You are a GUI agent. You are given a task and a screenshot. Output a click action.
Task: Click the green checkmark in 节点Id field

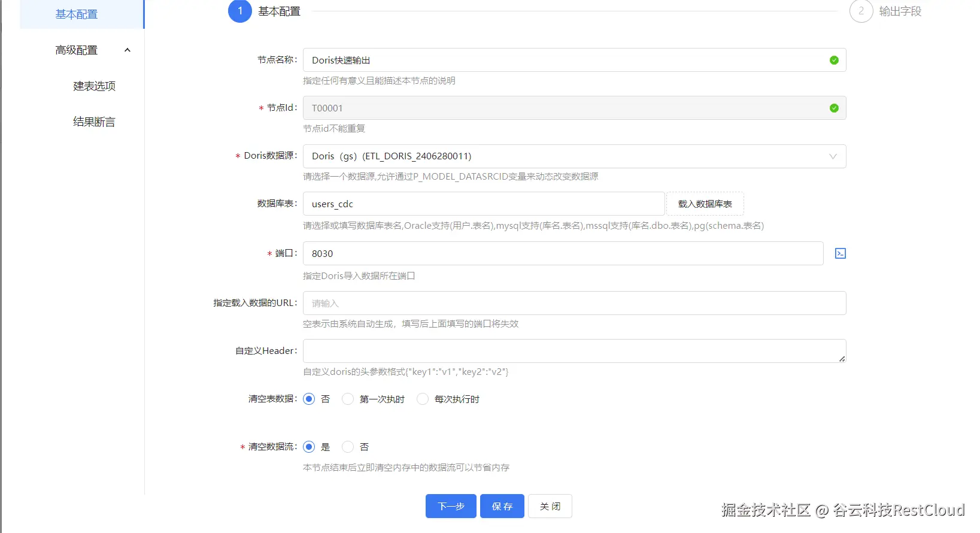[x=834, y=108]
